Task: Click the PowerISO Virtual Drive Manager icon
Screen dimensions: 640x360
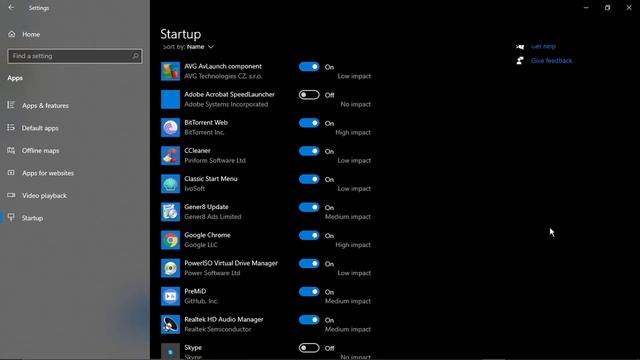Action: click(x=170, y=268)
